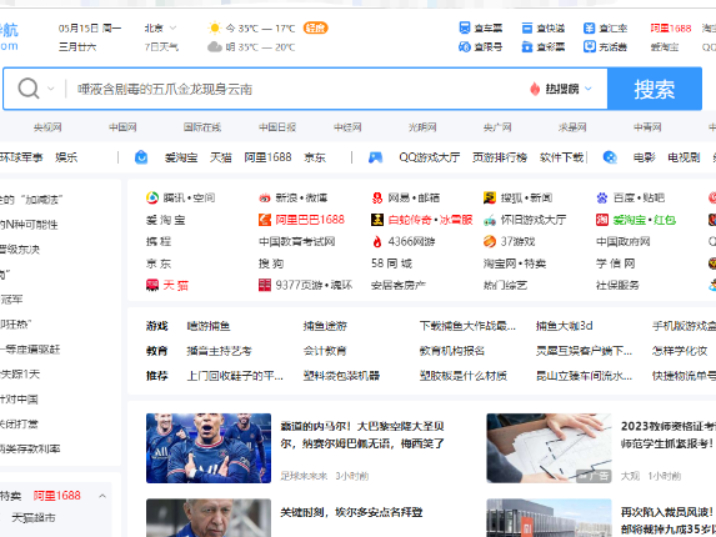Screen dimensions: 716x537
Task: Click the blue shopping bag icon
Action: pyautogui.click(x=141, y=158)
